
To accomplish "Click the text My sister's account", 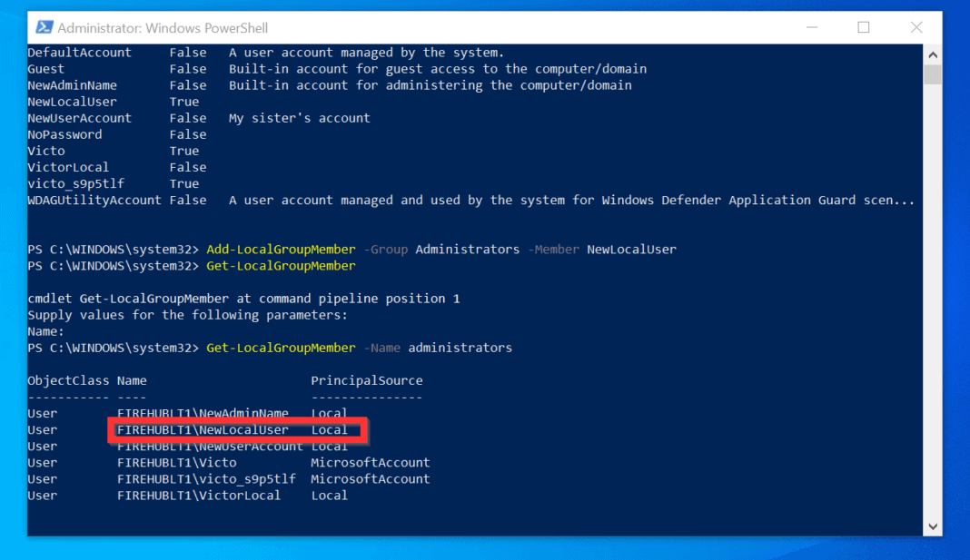I will pyautogui.click(x=299, y=117).
